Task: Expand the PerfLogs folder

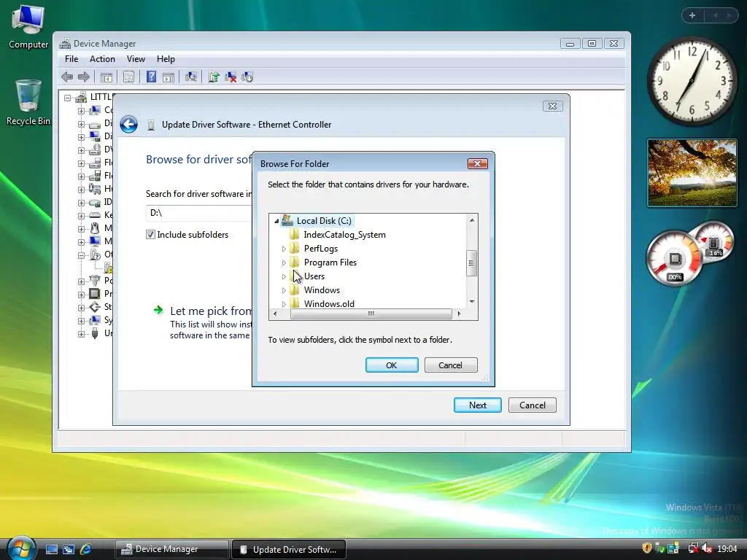Action: pos(284,249)
